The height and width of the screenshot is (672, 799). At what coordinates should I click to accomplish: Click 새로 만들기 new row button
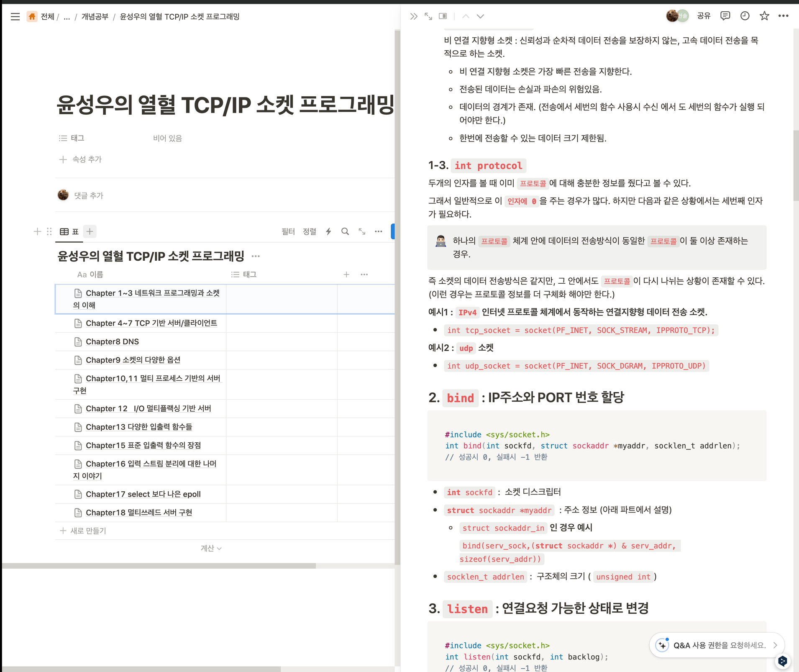[83, 531]
